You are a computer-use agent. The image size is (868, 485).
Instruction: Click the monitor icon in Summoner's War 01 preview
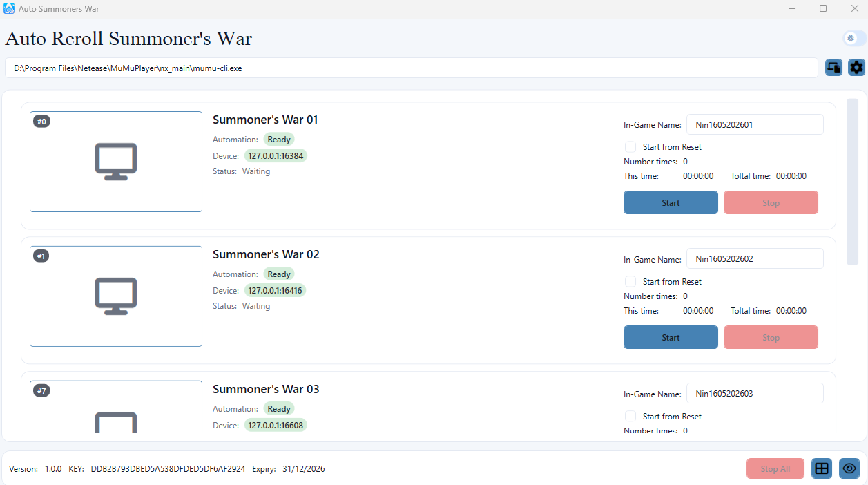click(x=116, y=162)
